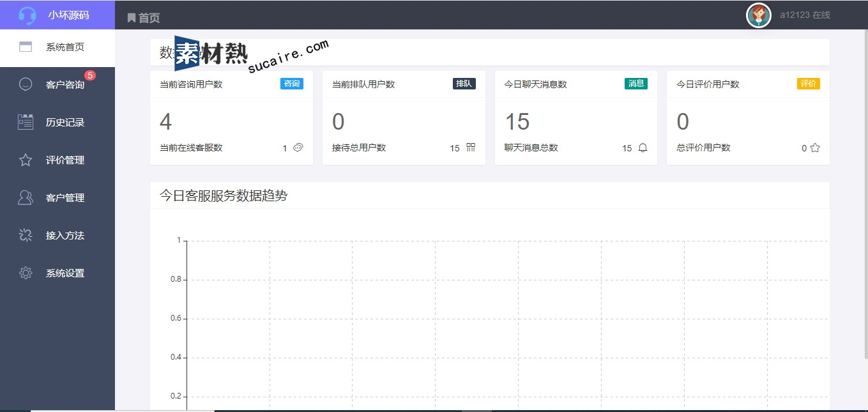
Task: Select 客户管理 in sidebar
Action: click(57, 197)
